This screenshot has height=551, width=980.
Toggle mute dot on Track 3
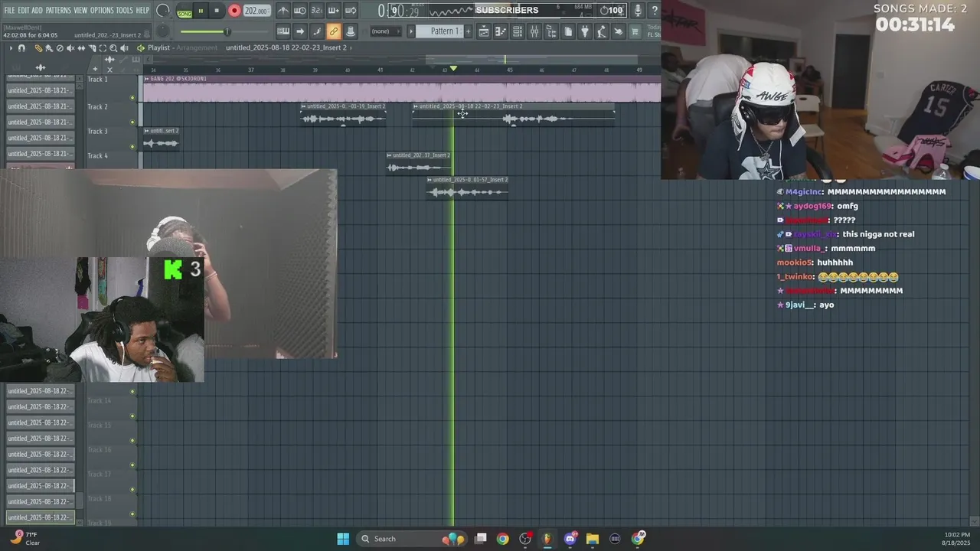(132, 147)
